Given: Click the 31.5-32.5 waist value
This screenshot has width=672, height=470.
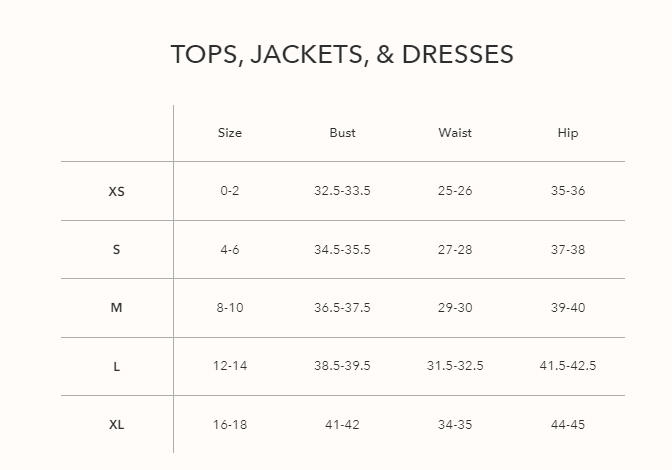Looking at the screenshot, I should pyautogui.click(x=455, y=366).
